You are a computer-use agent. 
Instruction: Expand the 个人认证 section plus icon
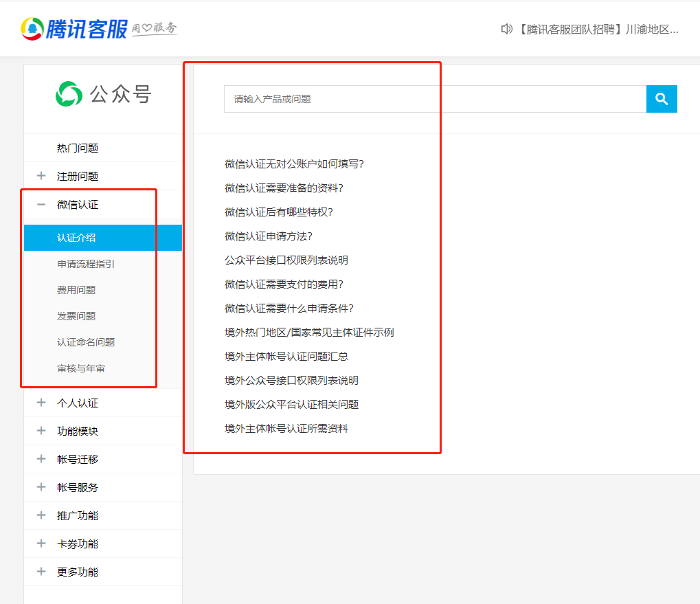pyautogui.click(x=41, y=403)
